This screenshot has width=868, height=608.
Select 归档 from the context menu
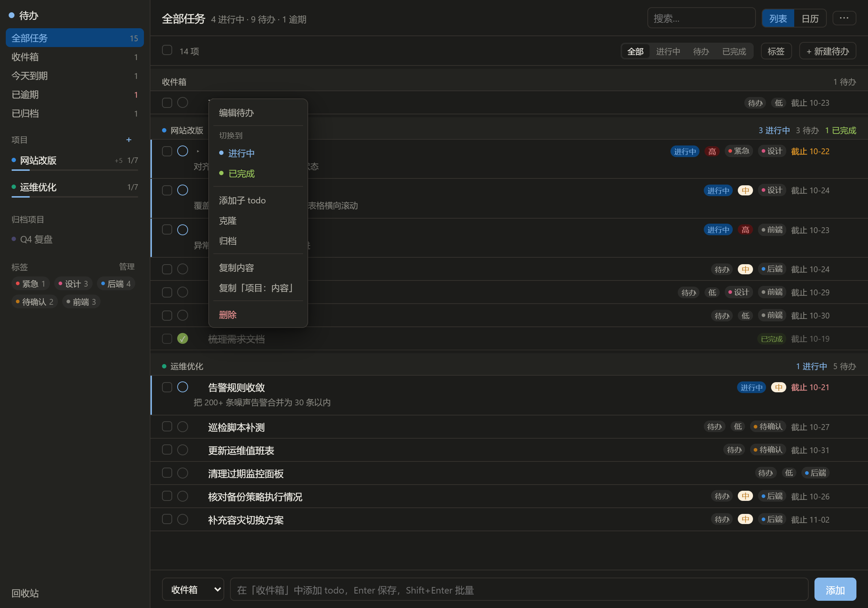tap(258, 241)
